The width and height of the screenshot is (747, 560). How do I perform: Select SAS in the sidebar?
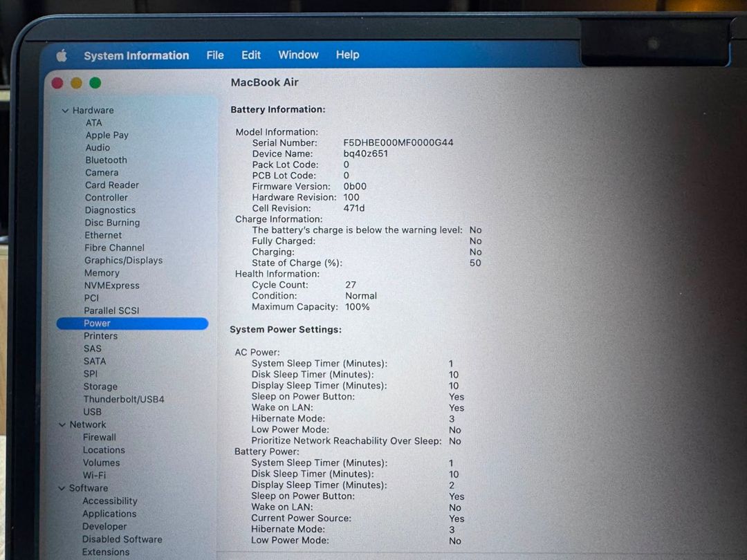(x=93, y=348)
